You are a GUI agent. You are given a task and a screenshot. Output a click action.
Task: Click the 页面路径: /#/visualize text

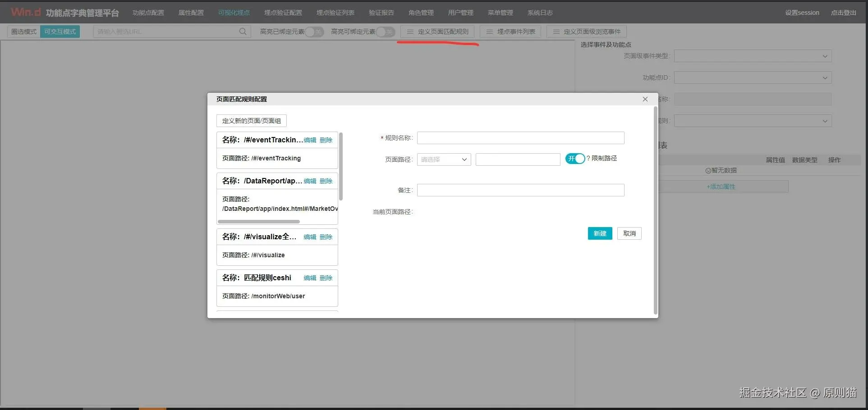pos(253,255)
